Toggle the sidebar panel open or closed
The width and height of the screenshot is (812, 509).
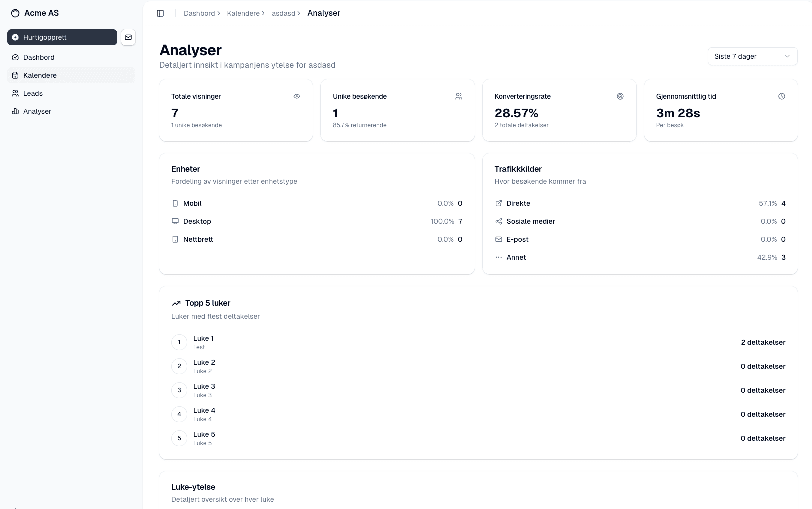160,13
